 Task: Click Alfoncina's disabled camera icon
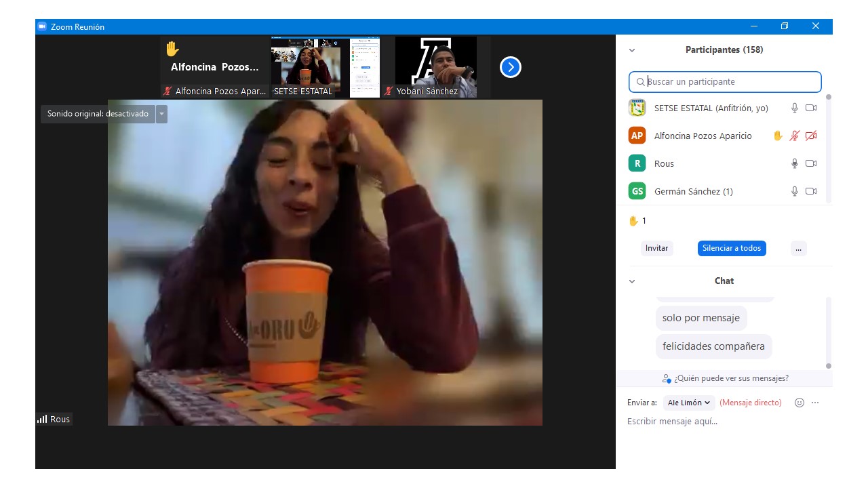[811, 136]
